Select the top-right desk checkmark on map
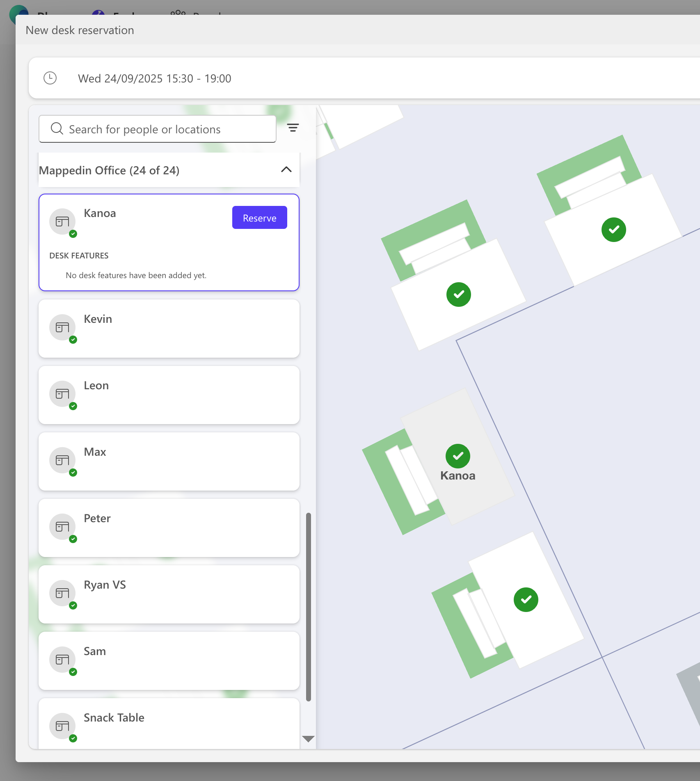Screen dimensions: 700x781 click(x=613, y=230)
